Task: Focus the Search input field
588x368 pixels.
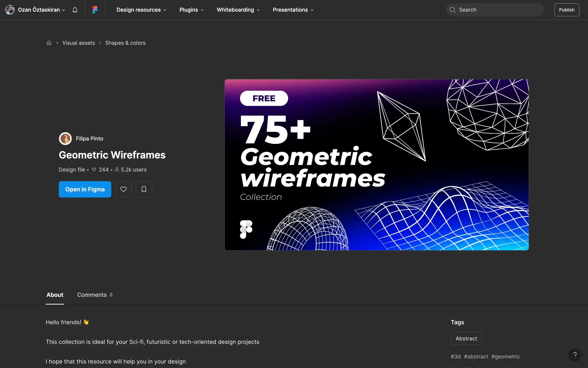Action: click(x=495, y=10)
